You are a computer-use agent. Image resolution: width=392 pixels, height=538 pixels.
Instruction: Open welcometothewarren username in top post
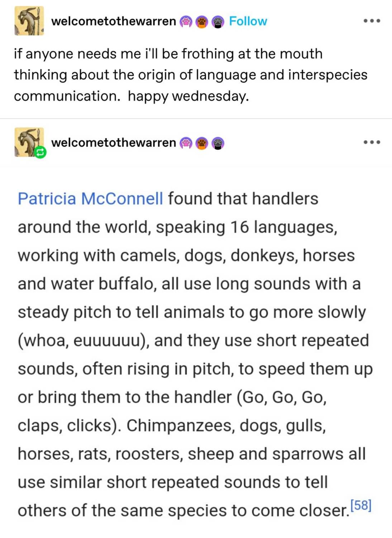(x=114, y=21)
